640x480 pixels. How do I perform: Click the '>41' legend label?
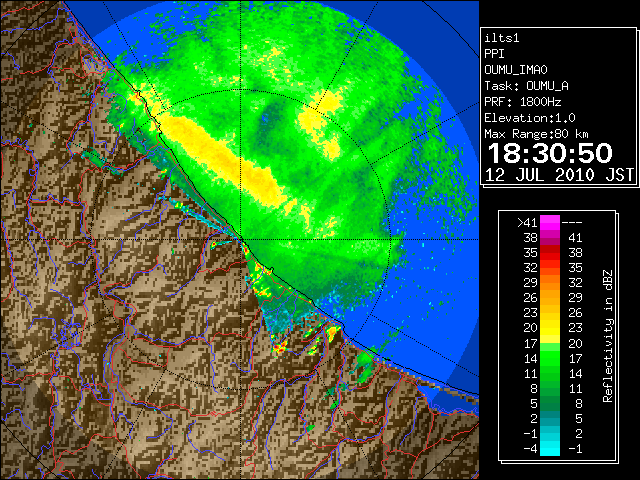click(527, 223)
